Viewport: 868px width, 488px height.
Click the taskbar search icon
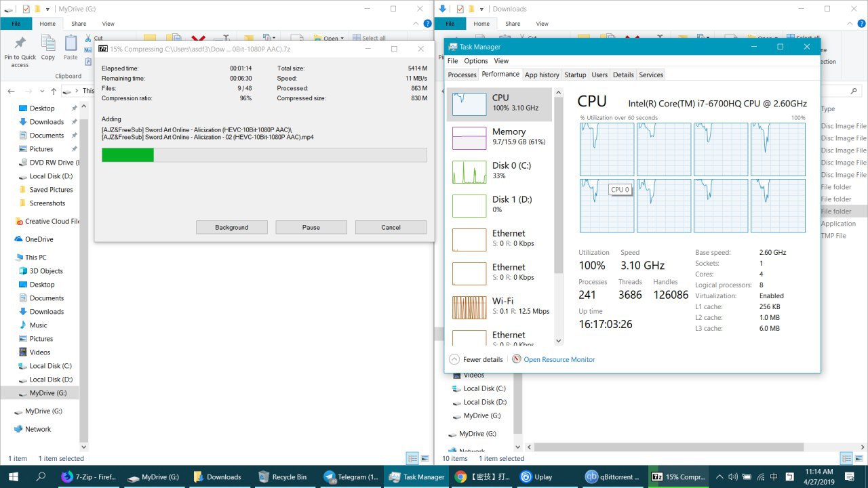(x=41, y=476)
